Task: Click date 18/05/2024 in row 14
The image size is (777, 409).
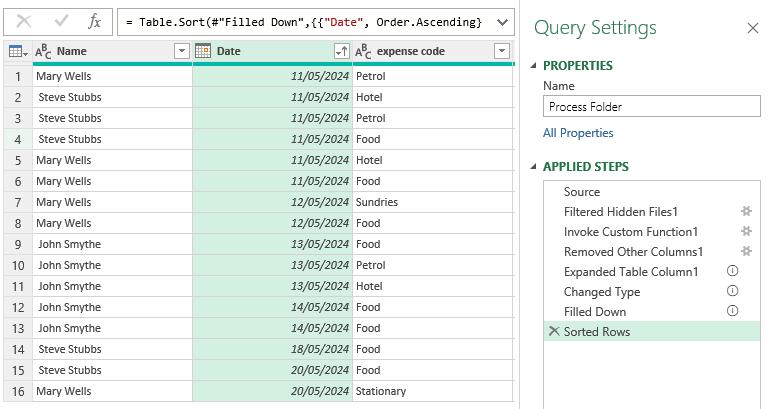Action: [x=320, y=350]
